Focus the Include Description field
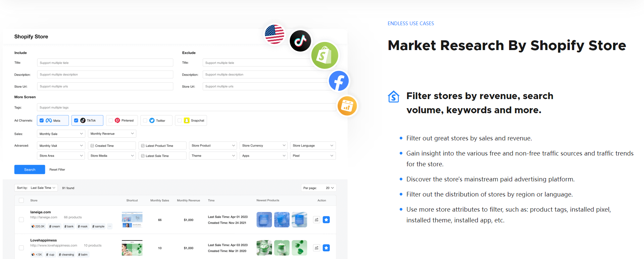The image size is (644, 259). coord(105,74)
